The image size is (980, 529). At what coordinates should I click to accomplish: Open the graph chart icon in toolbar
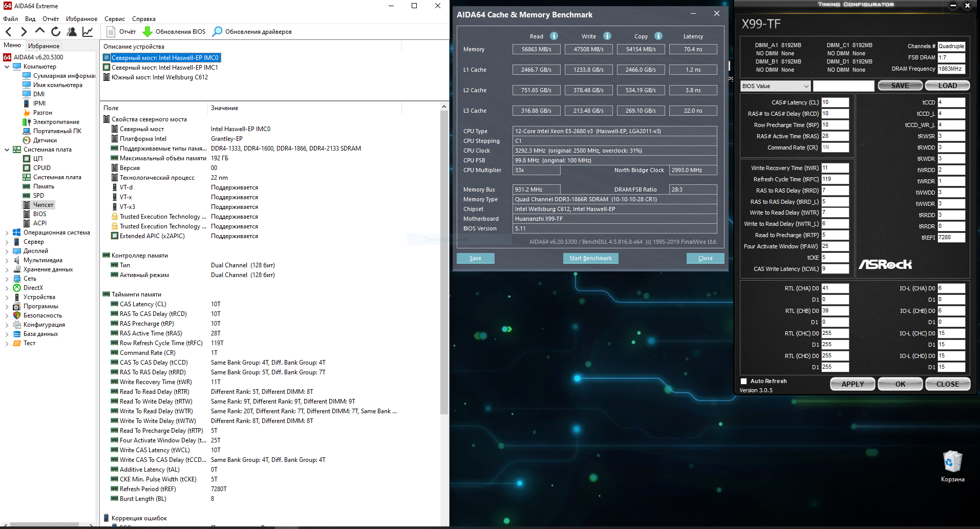click(x=88, y=32)
